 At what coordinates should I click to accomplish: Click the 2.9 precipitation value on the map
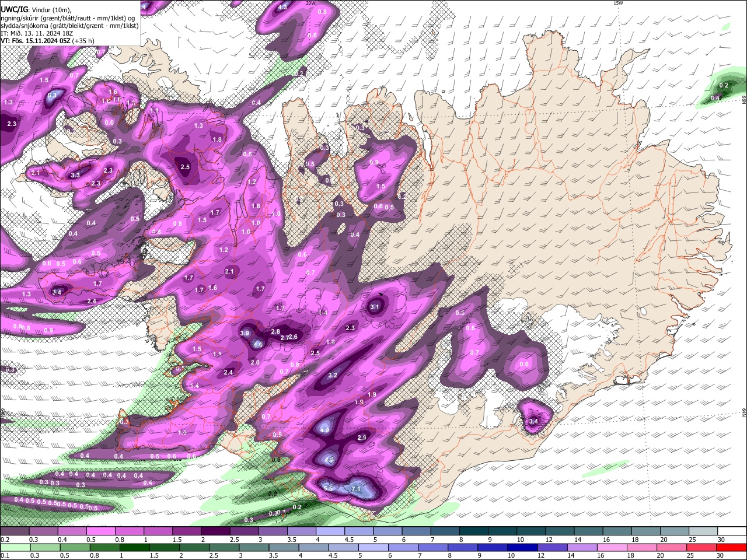pos(362,437)
